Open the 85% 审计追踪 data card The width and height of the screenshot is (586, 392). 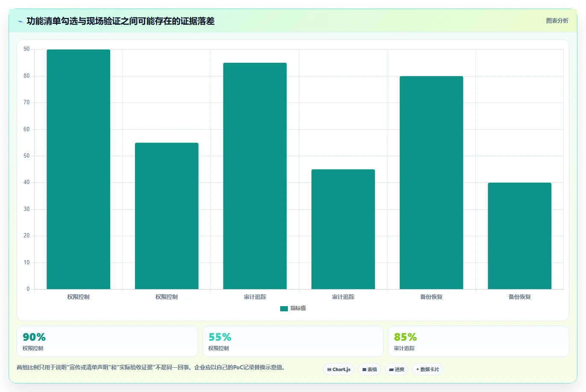[478, 341]
